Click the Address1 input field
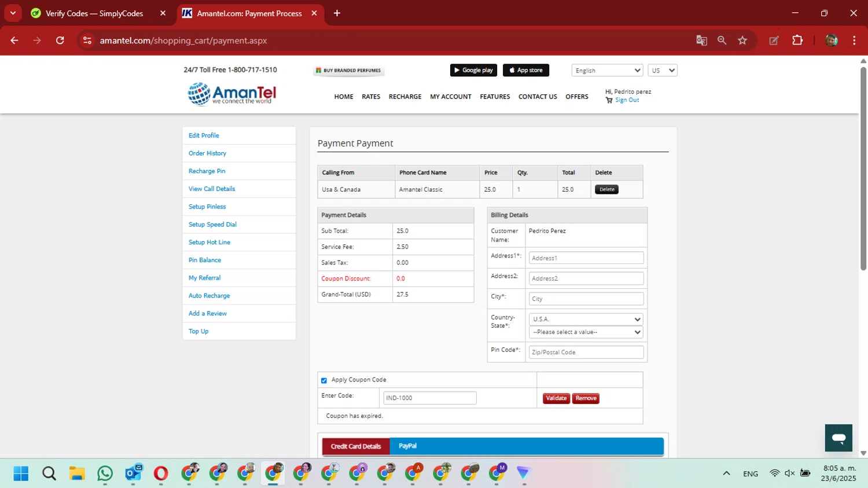The height and width of the screenshot is (488, 868). point(586,258)
